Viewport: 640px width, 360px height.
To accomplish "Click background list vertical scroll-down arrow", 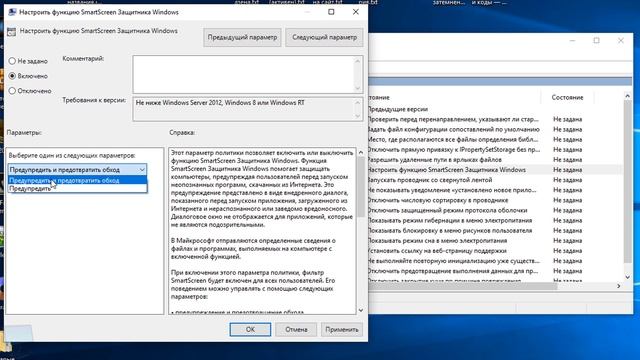I will coord(628,277).
